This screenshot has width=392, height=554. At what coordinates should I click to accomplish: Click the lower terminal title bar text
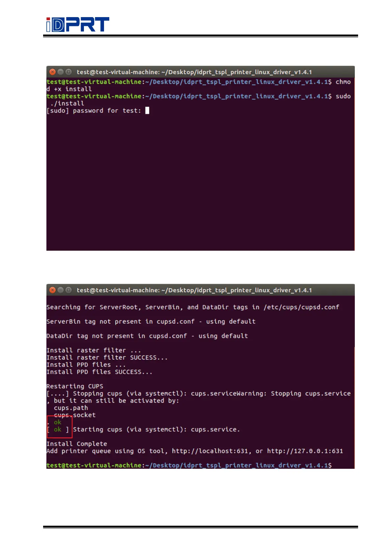194,290
